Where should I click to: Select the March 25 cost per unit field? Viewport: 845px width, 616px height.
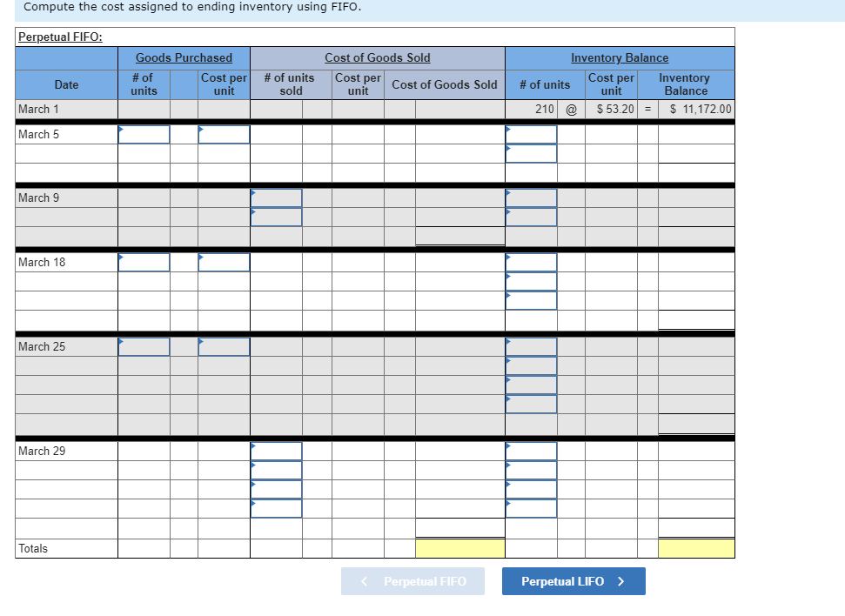224,346
